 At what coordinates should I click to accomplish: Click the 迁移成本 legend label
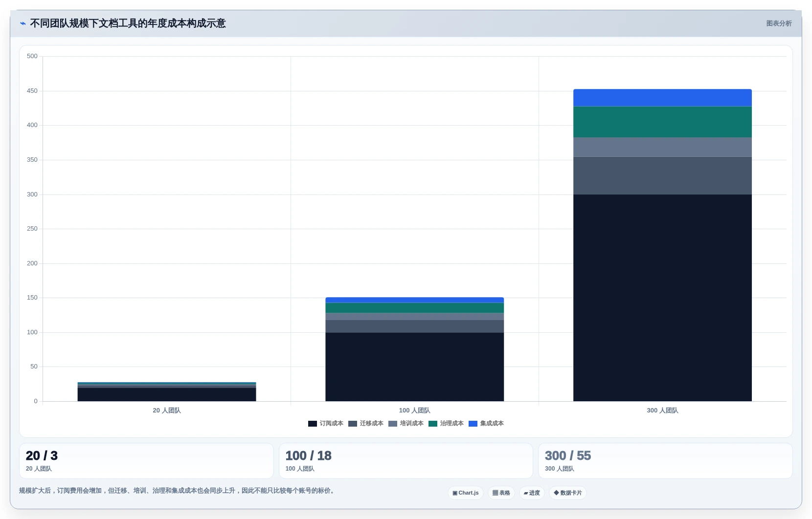pos(372,424)
